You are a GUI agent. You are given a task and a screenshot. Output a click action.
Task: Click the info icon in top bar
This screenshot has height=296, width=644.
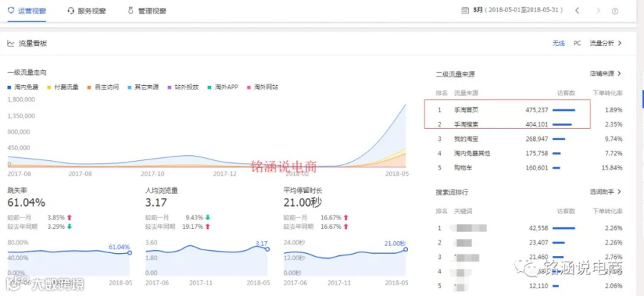pos(615,11)
